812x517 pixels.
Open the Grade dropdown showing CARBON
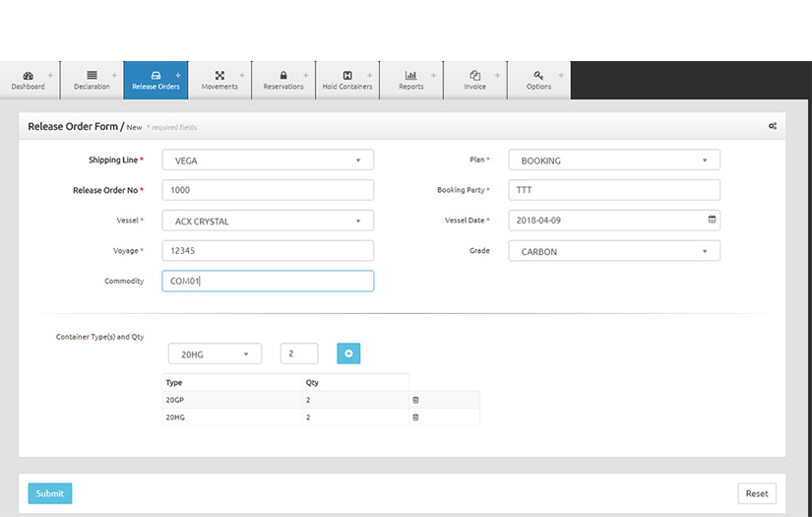coord(614,251)
